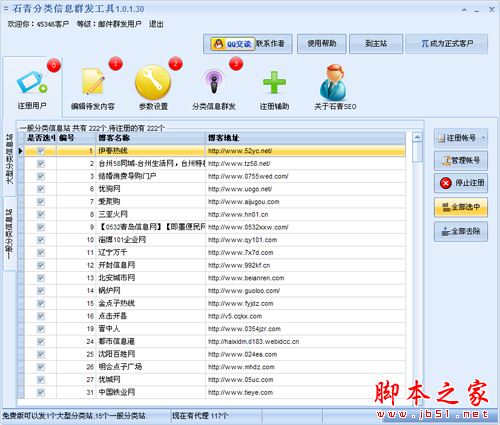Click the vertical scrollbar thumb
Image resolution: width=500 pixels, height=425 pixels.
click(417, 152)
